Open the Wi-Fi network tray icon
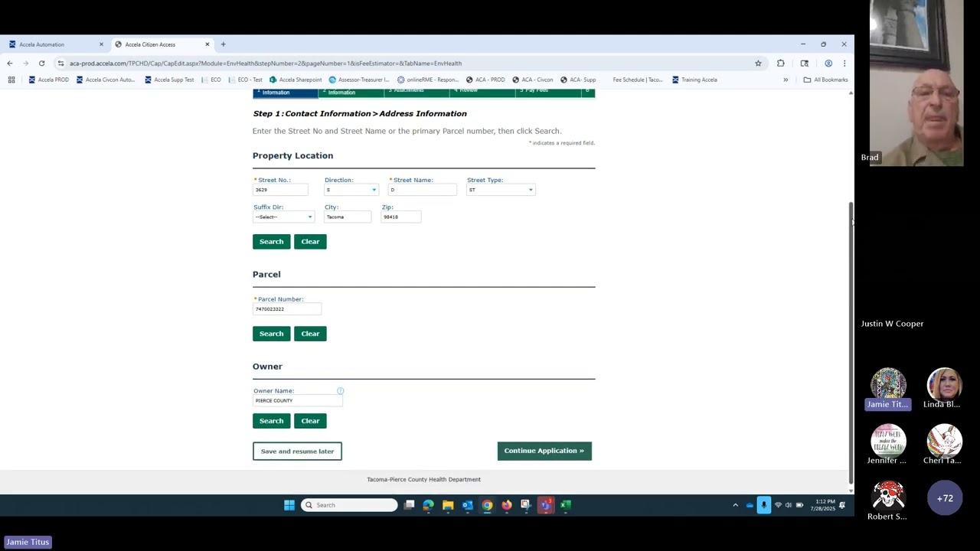Screen dimensions: 980x551 click(x=778, y=505)
